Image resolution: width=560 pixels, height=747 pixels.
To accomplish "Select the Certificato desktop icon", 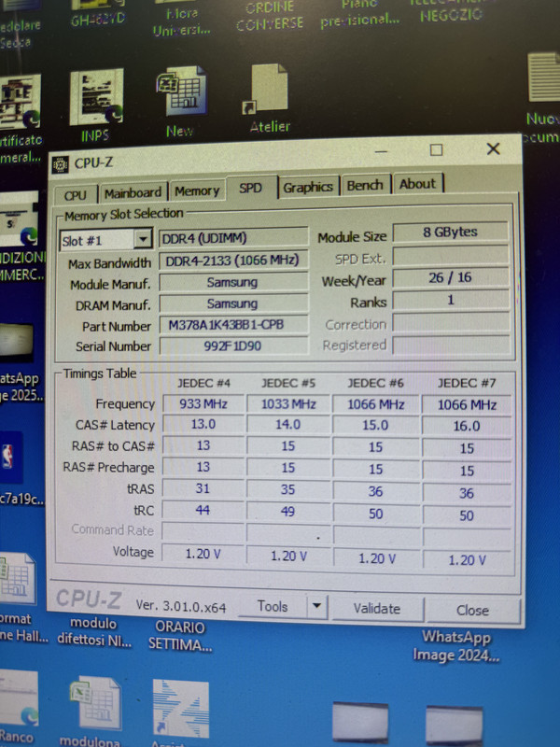I will click(20, 119).
